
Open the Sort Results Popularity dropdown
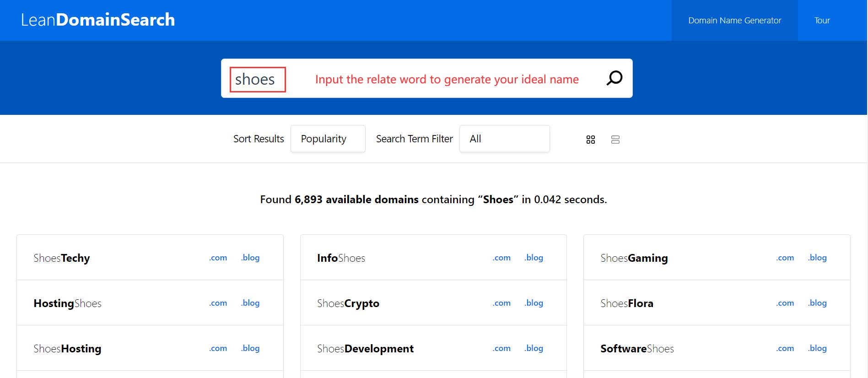pyautogui.click(x=328, y=139)
